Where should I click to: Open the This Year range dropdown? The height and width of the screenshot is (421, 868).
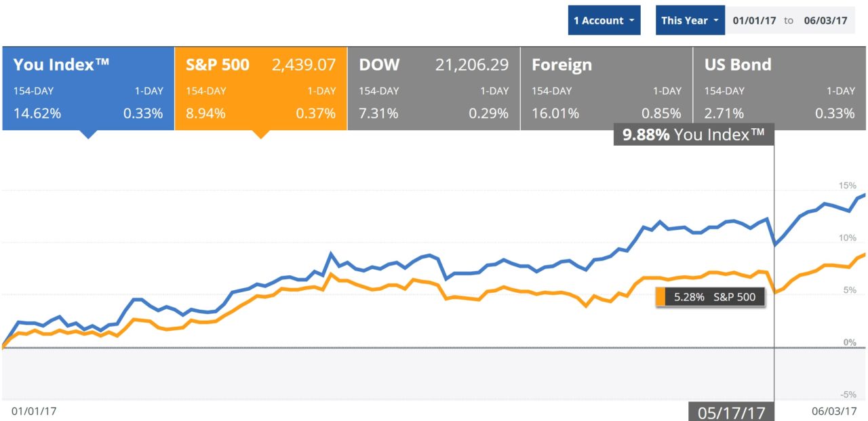coord(690,20)
